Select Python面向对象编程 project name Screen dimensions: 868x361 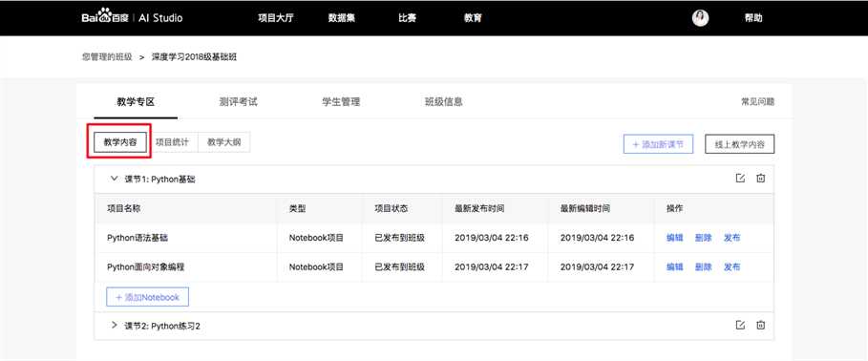pyautogui.click(x=145, y=266)
